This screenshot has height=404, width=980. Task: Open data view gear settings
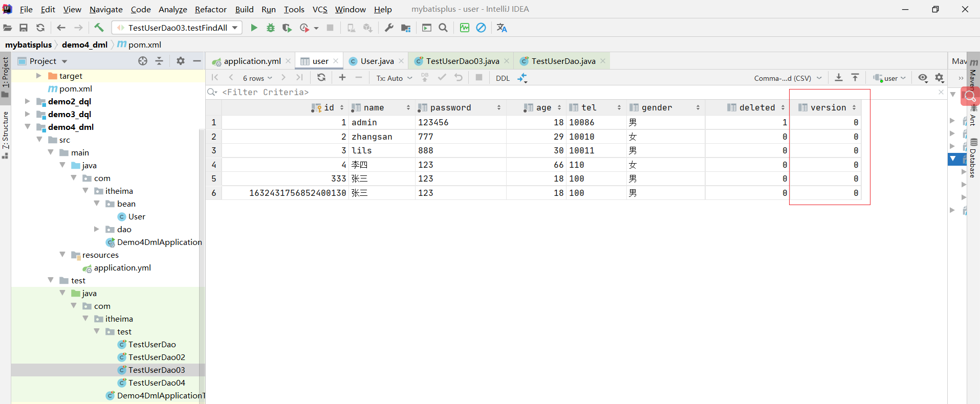[x=939, y=77]
